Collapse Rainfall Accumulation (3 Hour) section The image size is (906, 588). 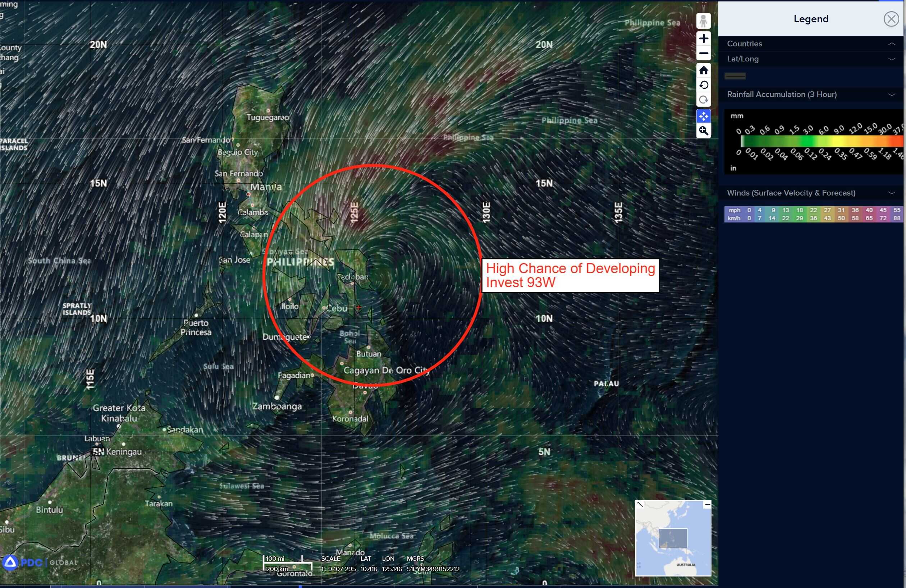(891, 95)
